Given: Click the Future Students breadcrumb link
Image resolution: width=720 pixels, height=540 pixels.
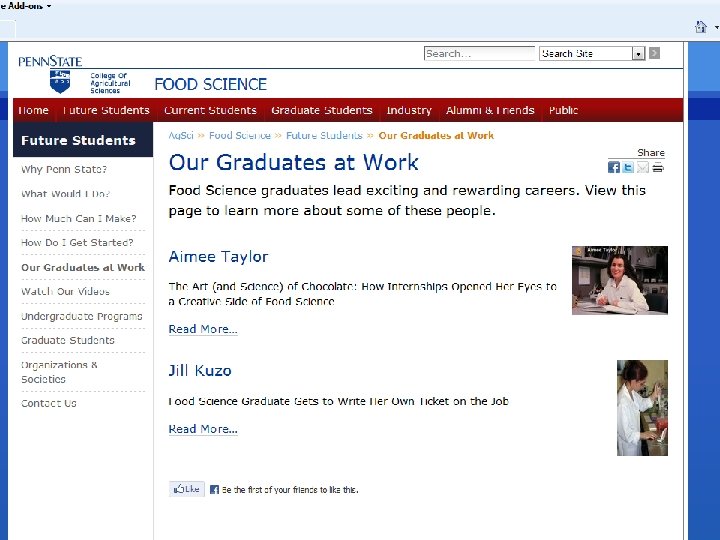Looking at the screenshot, I should pyautogui.click(x=324, y=135).
